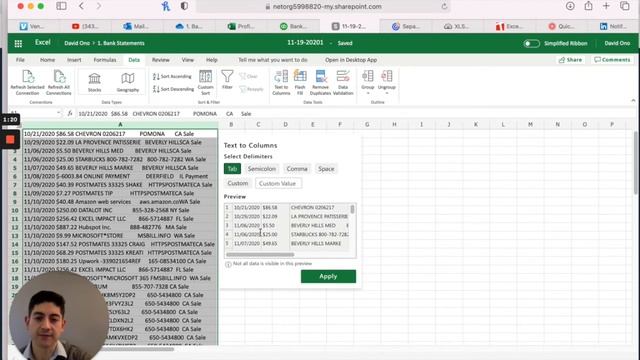
Task: Click the Safari share icon
Action: [588, 6]
